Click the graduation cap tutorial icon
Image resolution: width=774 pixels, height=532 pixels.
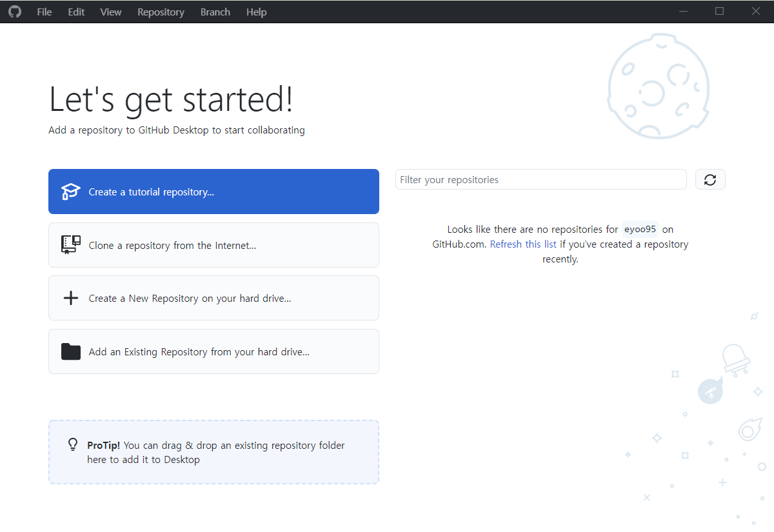[x=70, y=192]
